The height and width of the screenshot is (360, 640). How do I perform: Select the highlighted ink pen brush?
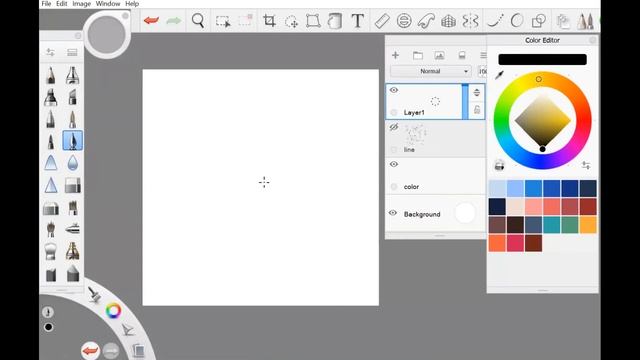point(73,141)
